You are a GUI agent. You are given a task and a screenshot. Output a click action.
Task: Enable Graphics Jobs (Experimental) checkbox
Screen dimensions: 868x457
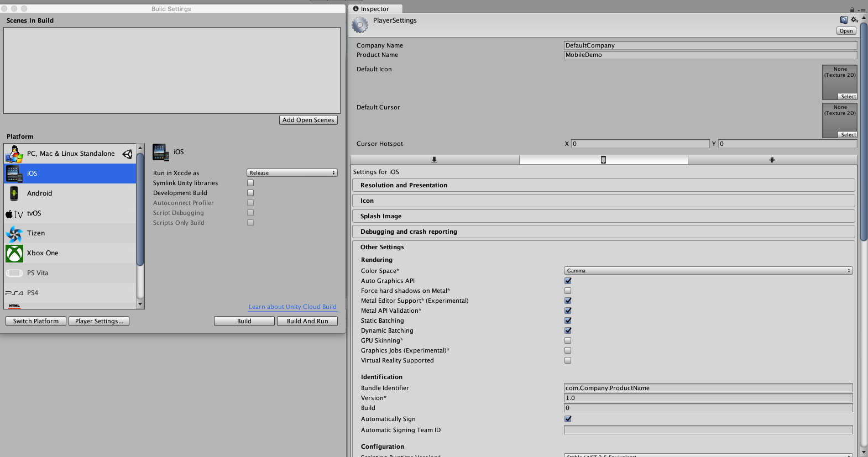coord(568,350)
